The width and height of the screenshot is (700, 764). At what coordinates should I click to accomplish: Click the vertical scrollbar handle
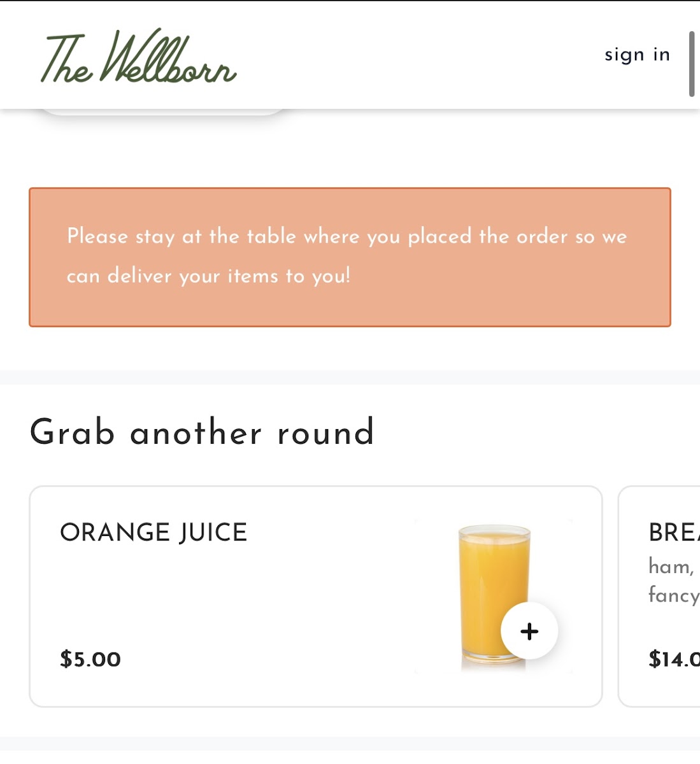tap(692, 64)
